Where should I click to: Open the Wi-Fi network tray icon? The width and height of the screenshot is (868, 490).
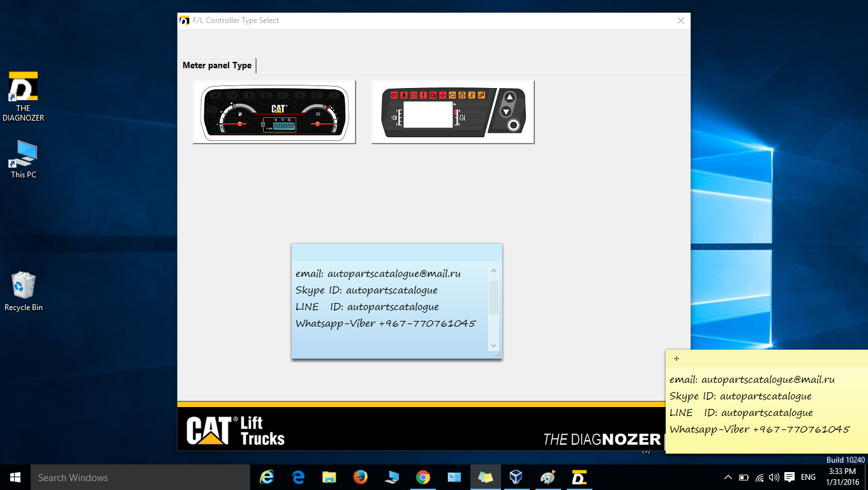pos(759,477)
